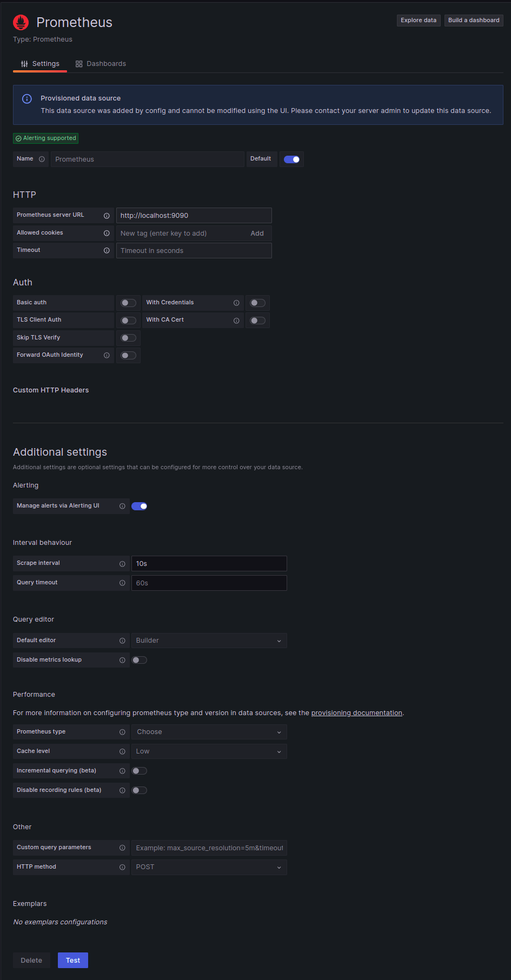Screen dimensions: 511x980
Task: Click info icon beside HTTP method
Action: coord(122,867)
